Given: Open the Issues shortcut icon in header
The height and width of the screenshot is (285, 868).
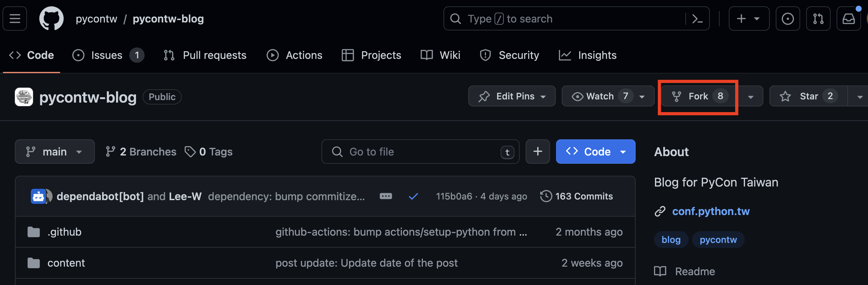Looking at the screenshot, I should [x=787, y=18].
